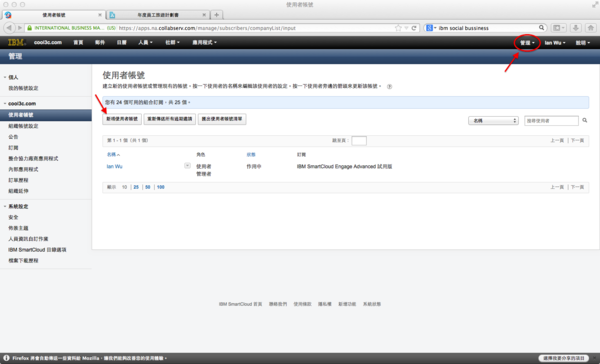Open the Ian Wu user name link

114,166
